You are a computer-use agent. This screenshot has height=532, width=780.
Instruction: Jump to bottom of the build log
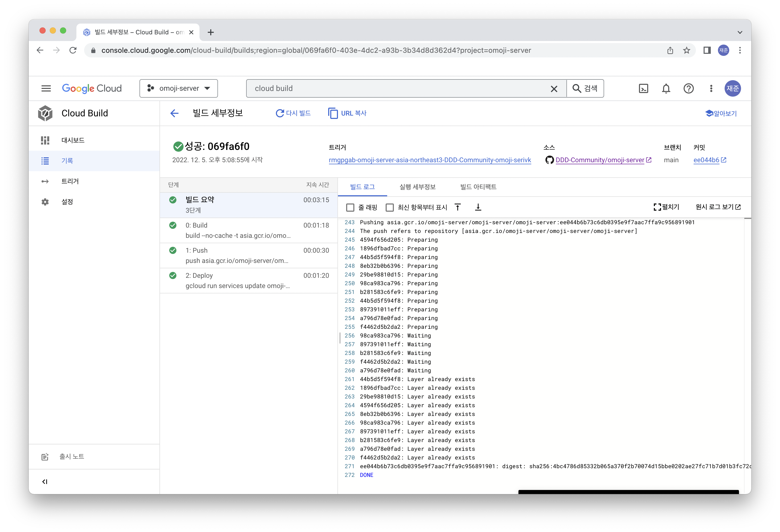point(478,207)
